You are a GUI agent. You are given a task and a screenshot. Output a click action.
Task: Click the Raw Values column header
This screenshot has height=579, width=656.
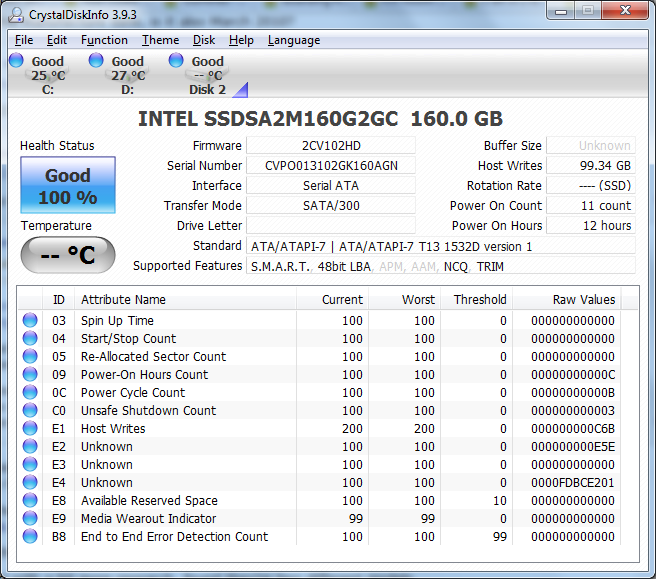click(567, 300)
